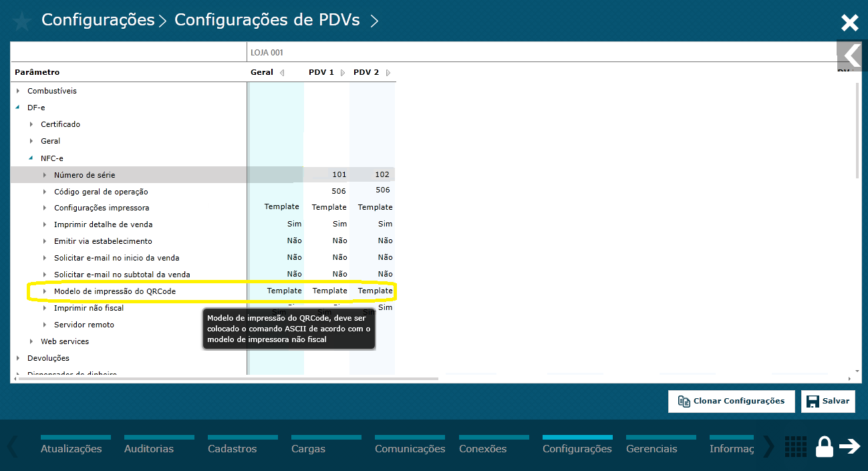868x471 pixels.
Task: Click the left arrow chevron in the bottom bar
Action: pos(10,446)
